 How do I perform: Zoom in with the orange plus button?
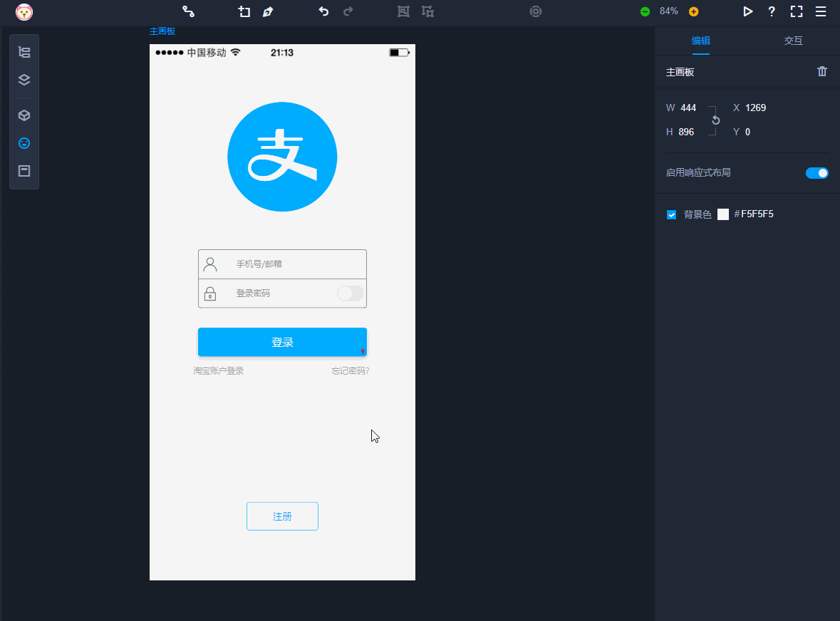pos(693,11)
